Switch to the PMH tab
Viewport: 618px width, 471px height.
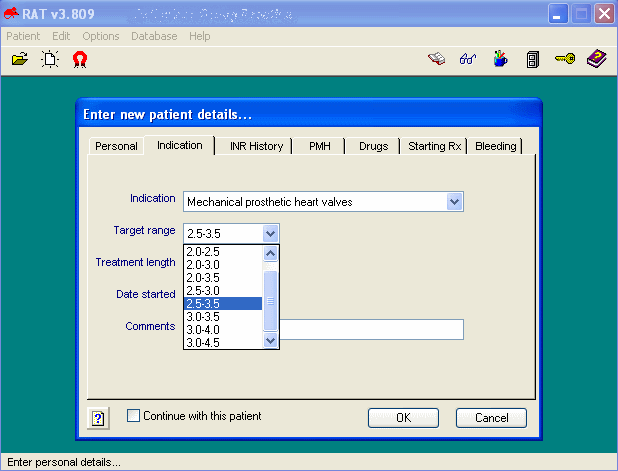click(x=320, y=146)
